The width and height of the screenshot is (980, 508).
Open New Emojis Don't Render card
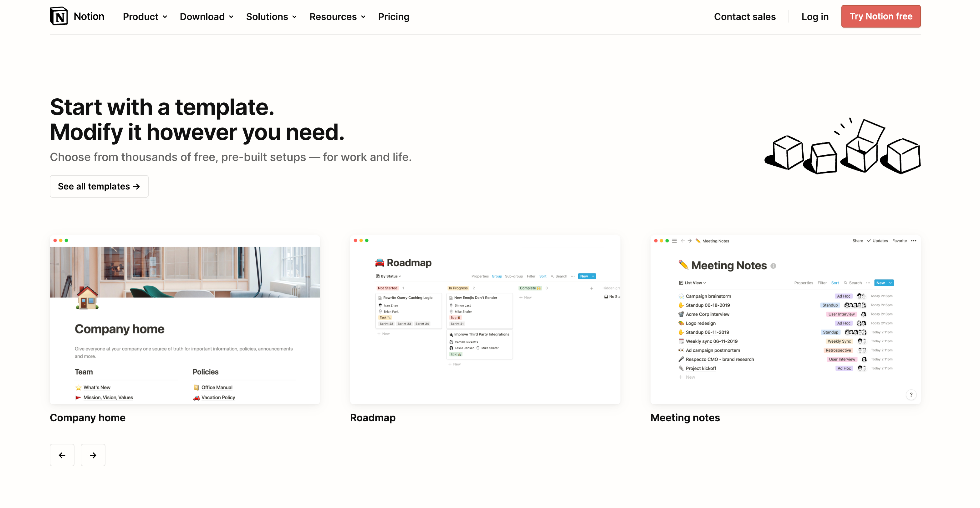pyautogui.click(x=479, y=310)
